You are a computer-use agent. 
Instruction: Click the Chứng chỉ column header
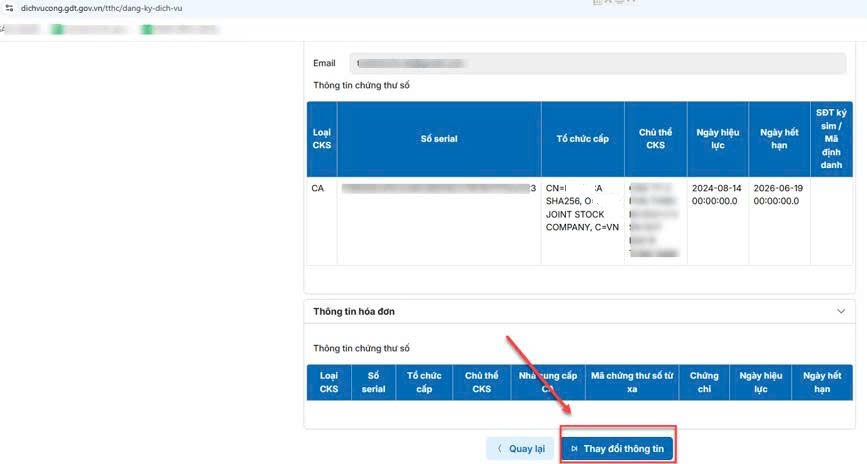tap(704, 382)
